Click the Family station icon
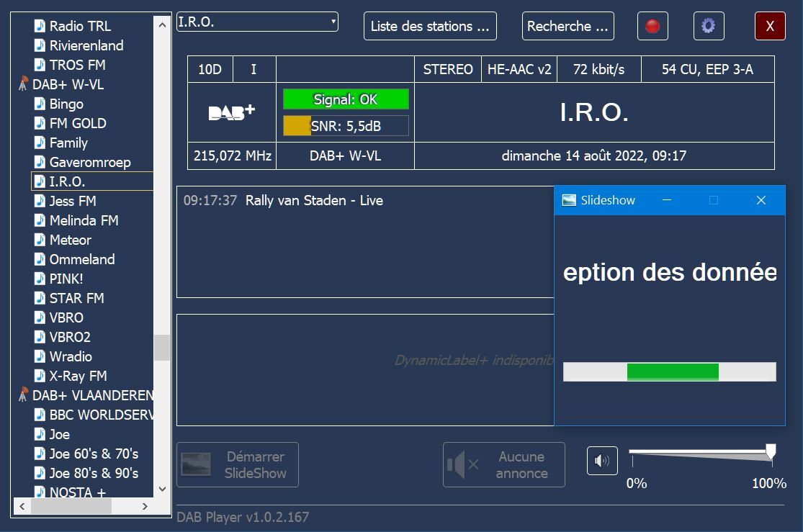The image size is (803, 532). pos(40,143)
